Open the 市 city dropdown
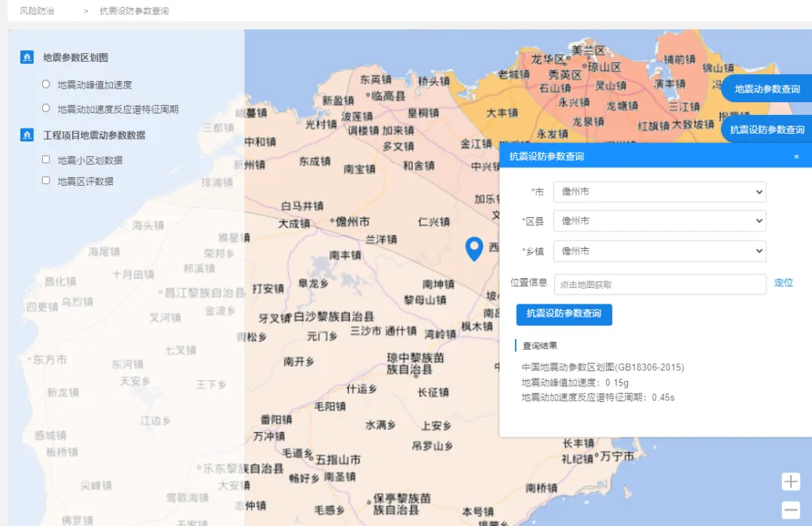This screenshot has height=526, width=812. (x=659, y=192)
